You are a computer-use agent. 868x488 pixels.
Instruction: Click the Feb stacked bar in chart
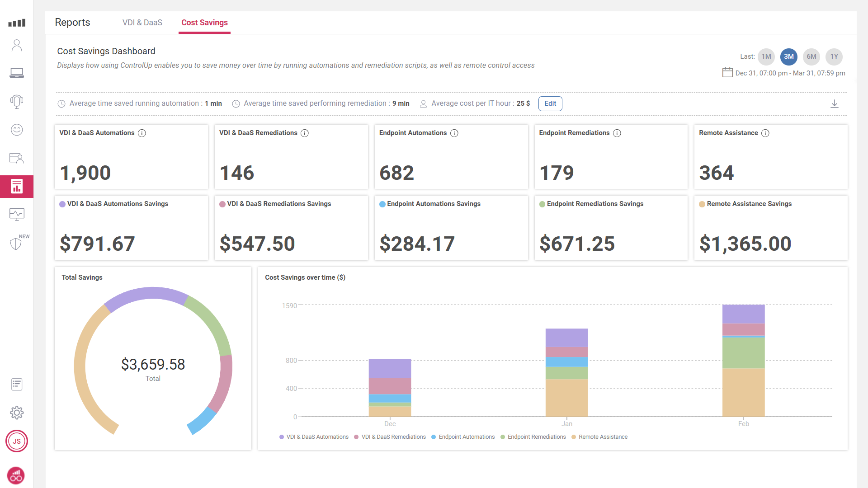[743, 360]
